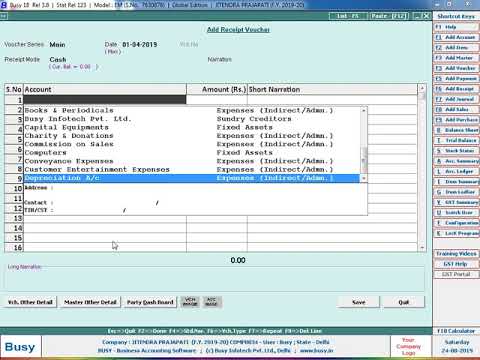The height and width of the screenshot is (360, 480).
Task: Click Short Narration column header
Action: click(x=333, y=89)
